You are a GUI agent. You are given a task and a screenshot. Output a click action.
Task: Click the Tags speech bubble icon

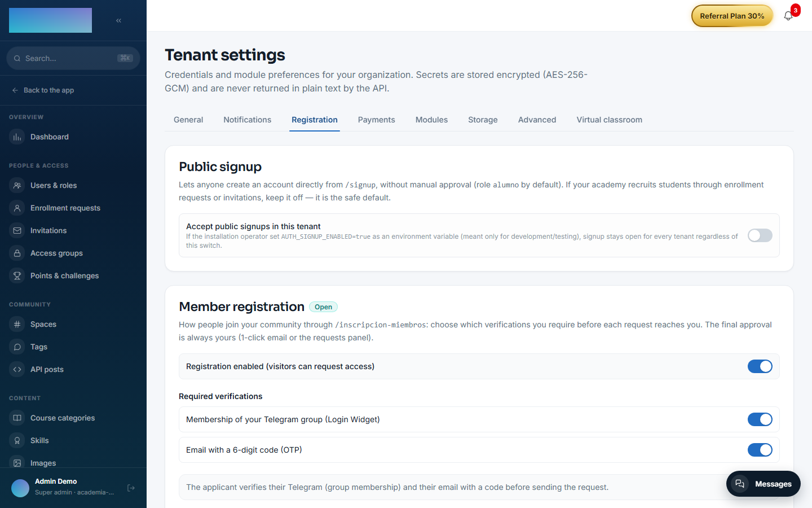pyautogui.click(x=17, y=347)
